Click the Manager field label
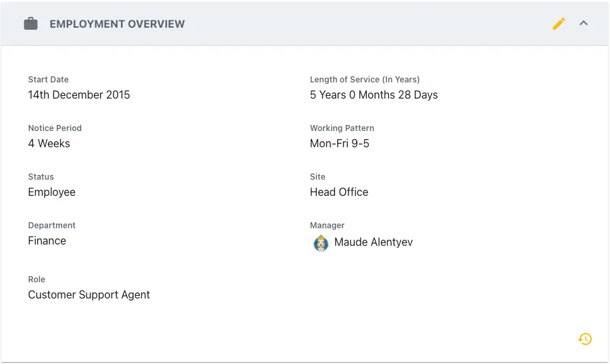This screenshot has width=610, height=364. tap(327, 226)
